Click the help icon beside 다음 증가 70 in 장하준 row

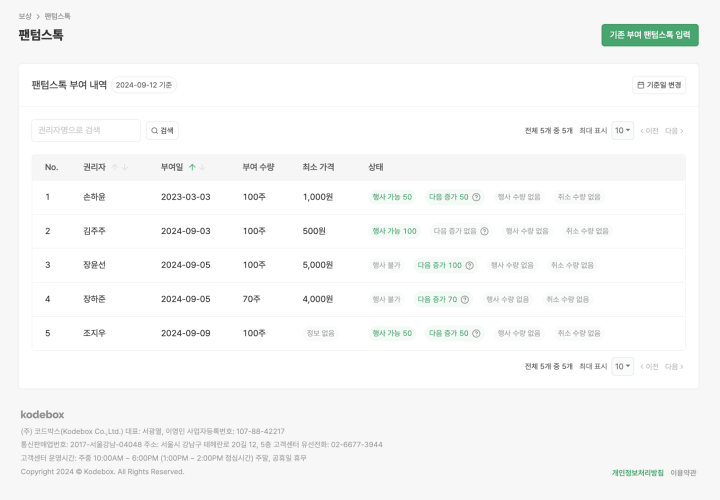coord(465,299)
